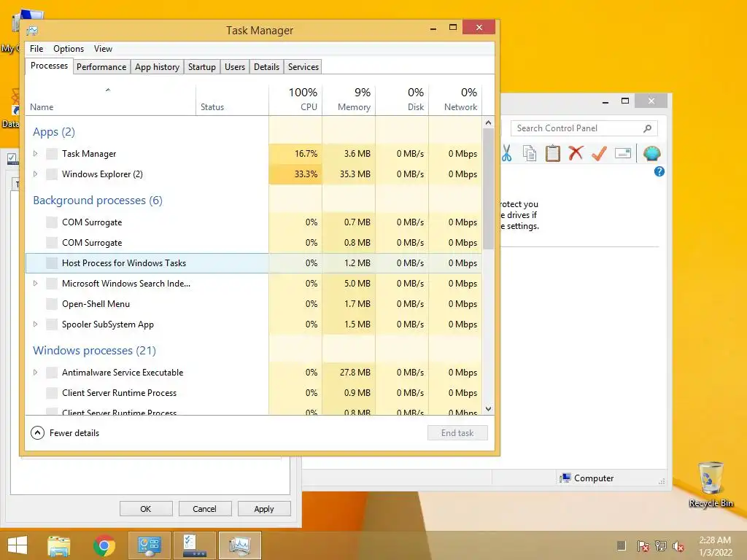Viewport: 747px width, 560px height.
Task: Sort by the Name column header
Action: 111,99
